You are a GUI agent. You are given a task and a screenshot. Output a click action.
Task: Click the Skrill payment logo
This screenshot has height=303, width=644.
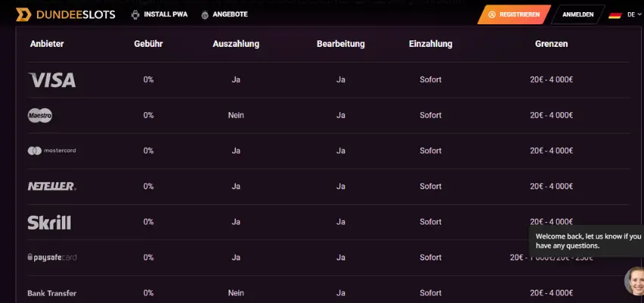49,222
